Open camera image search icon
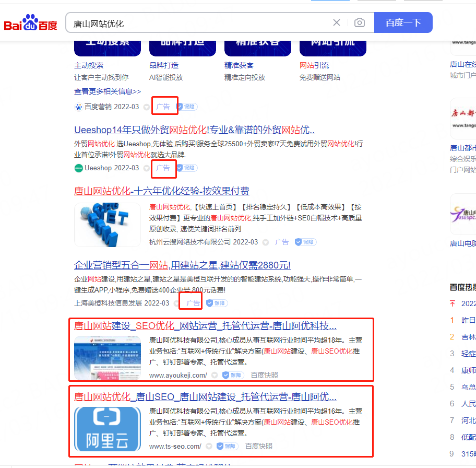The image size is (476, 468). (360, 22)
